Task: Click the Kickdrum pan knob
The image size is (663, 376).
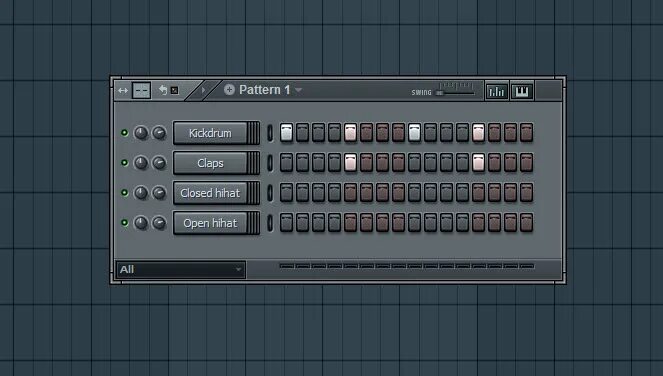Action: pyautogui.click(x=141, y=133)
